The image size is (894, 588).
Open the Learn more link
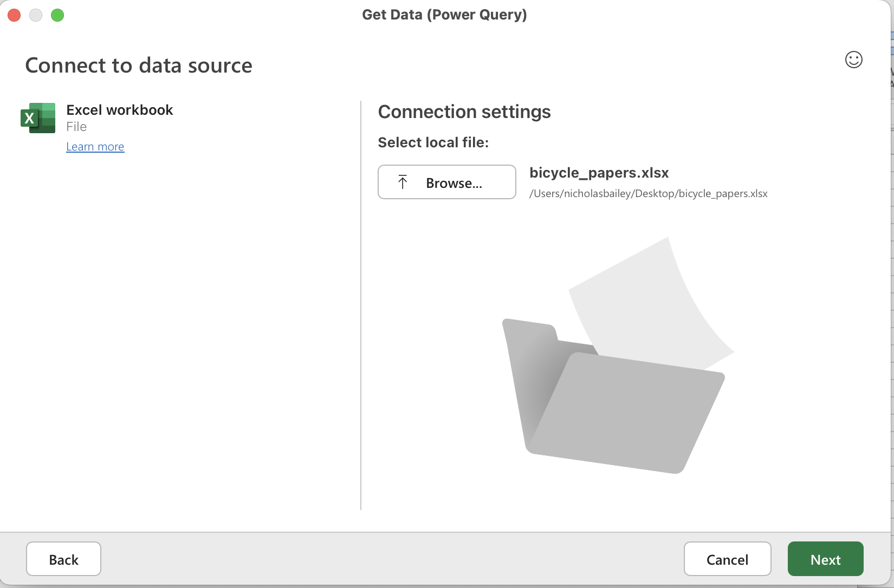coord(95,146)
